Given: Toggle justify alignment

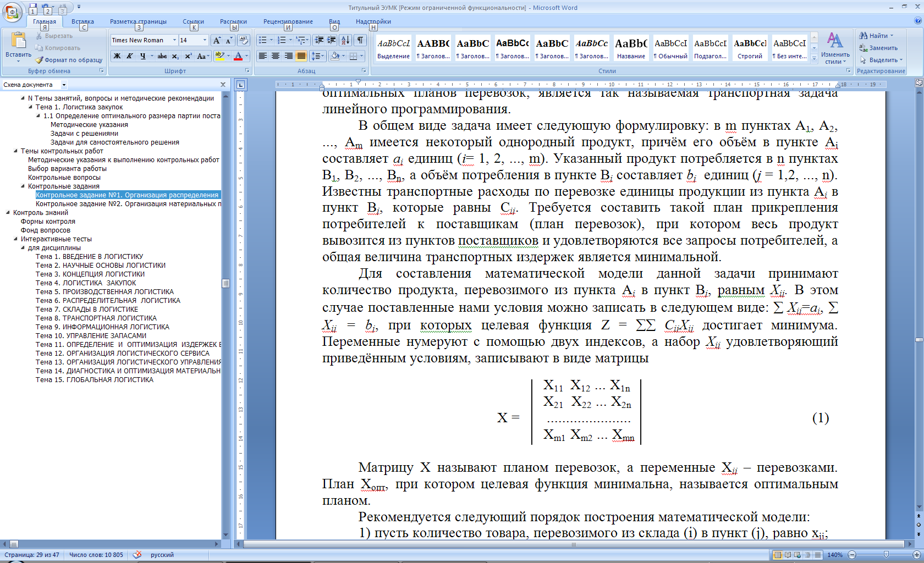Looking at the screenshot, I should click(x=301, y=56).
